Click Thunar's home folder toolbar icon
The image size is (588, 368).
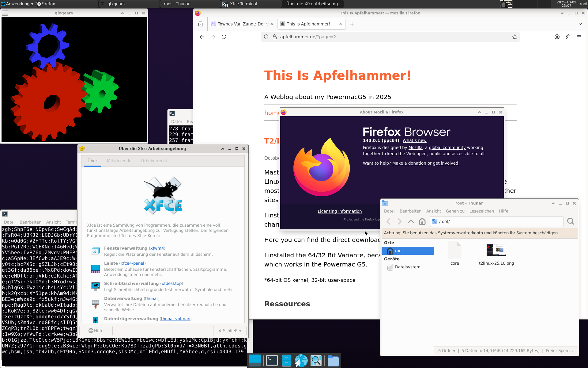pyautogui.click(x=422, y=221)
